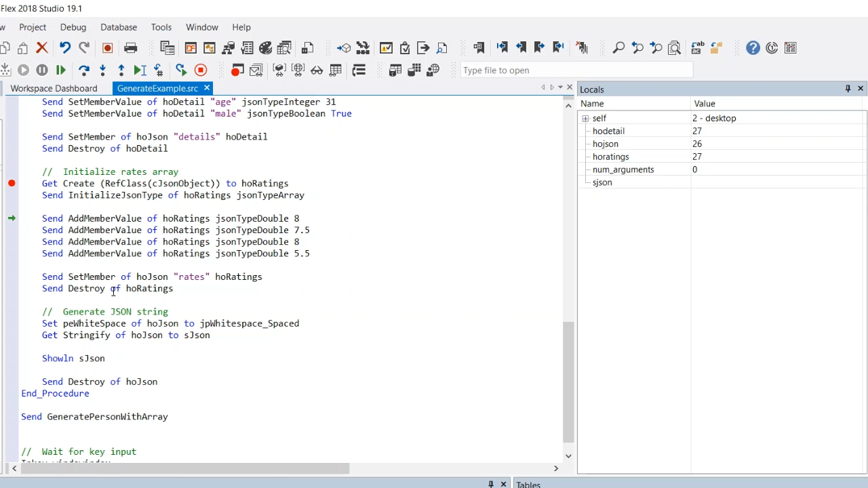The width and height of the screenshot is (868, 488).
Task: Click the Step Over debugger icon
Action: coord(84,70)
